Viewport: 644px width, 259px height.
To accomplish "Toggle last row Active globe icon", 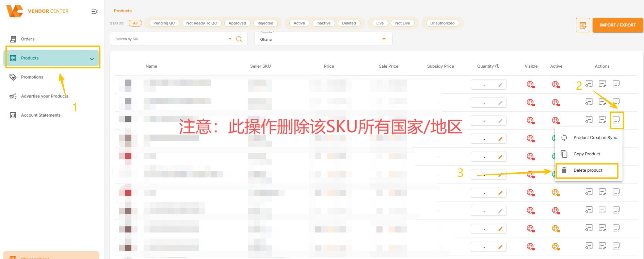I will pyautogui.click(x=556, y=246).
